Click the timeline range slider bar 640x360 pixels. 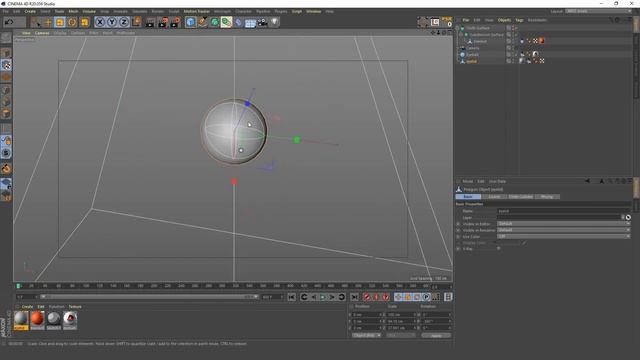tap(149, 297)
